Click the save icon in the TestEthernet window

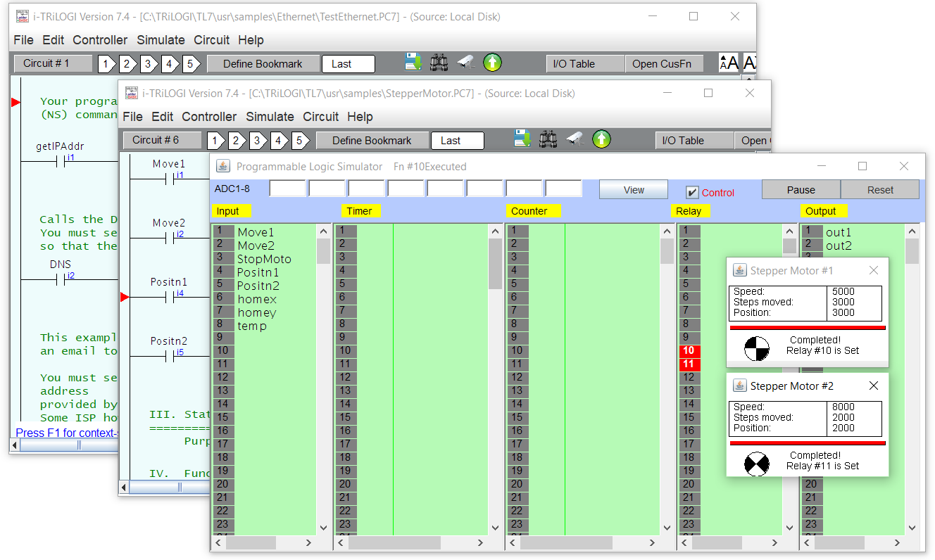pos(413,63)
